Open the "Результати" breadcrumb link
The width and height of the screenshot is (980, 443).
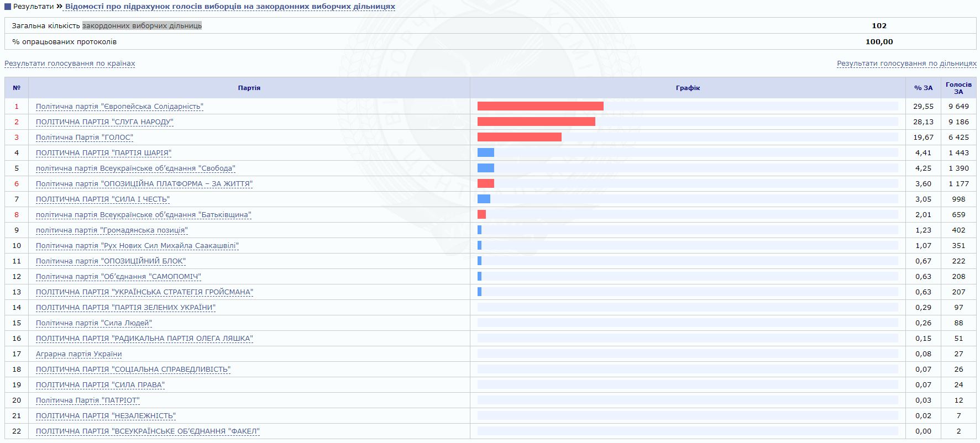[x=33, y=7]
